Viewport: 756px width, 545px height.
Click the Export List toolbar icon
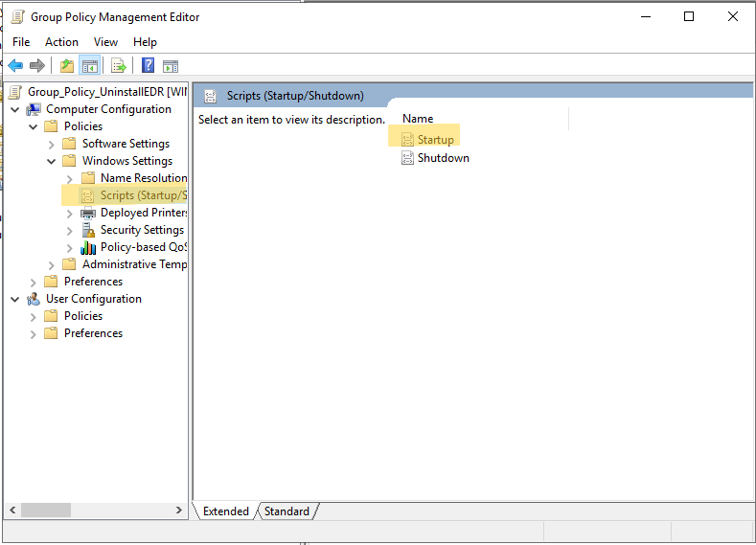[119, 65]
